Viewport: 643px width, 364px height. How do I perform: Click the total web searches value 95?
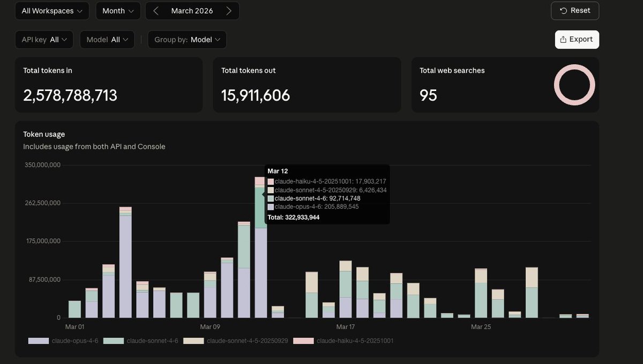[x=428, y=95]
